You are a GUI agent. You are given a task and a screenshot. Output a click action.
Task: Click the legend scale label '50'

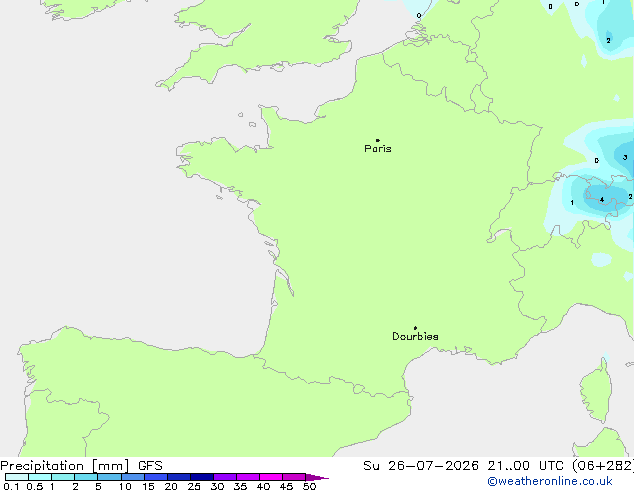pyautogui.click(x=309, y=486)
